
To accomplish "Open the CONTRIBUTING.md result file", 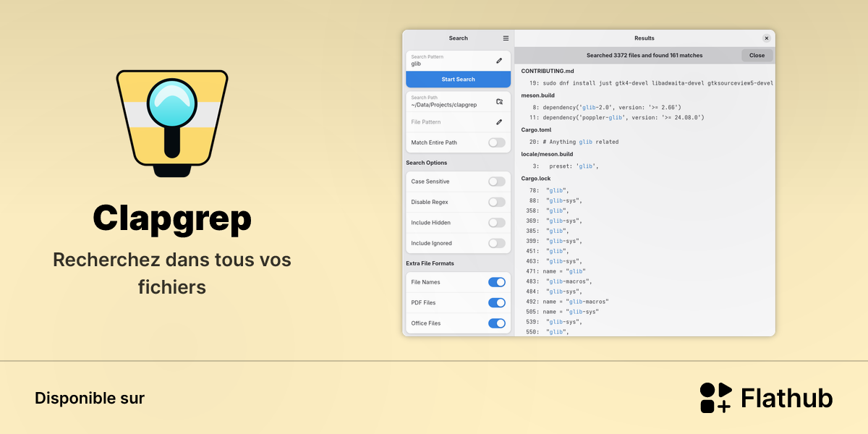I will [548, 71].
